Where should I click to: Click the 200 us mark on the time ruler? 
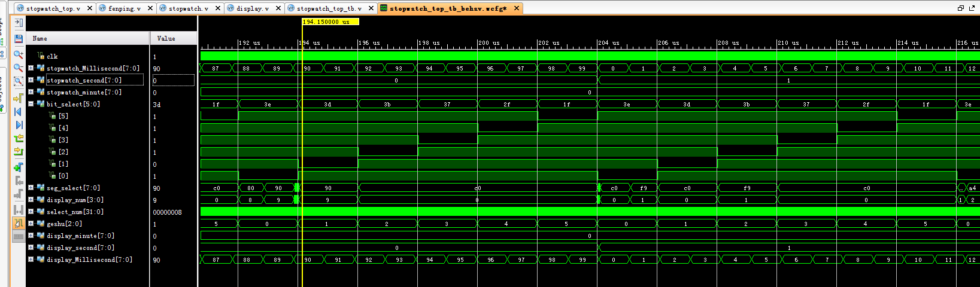click(489, 43)
